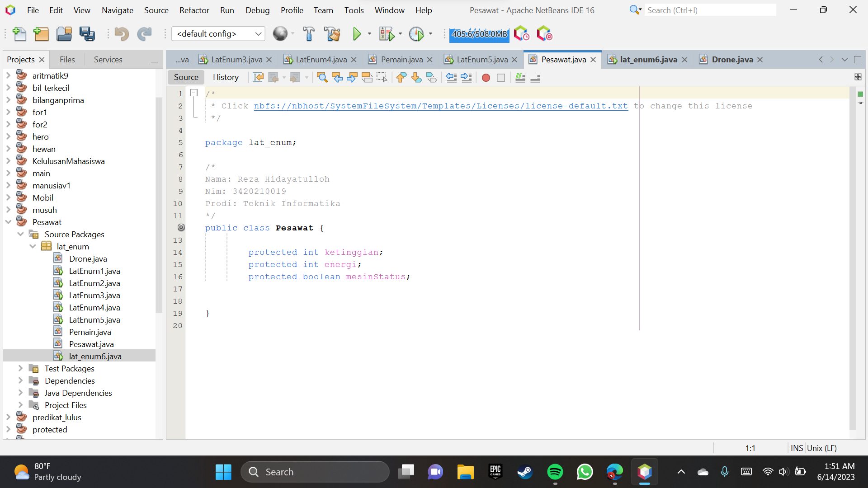Open the Refactor menu
Screen dimensions: 868x488
194,10
